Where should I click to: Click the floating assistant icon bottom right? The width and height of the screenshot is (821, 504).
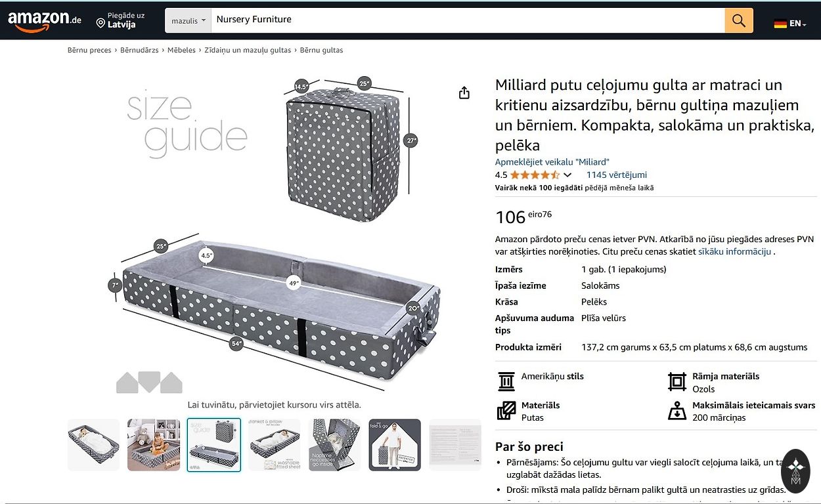click(x=795, y=470)
